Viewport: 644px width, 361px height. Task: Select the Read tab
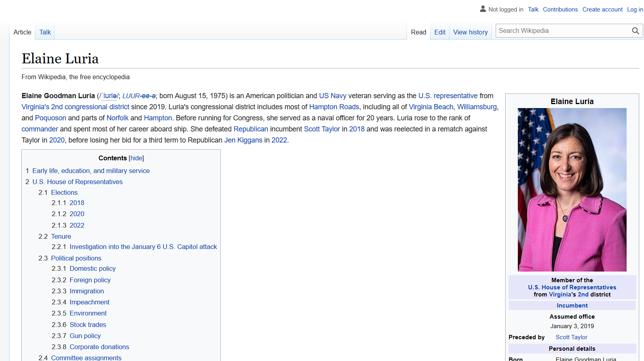419,32
